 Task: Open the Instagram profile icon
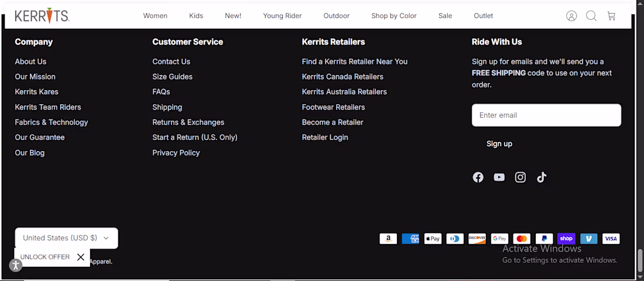520,177
